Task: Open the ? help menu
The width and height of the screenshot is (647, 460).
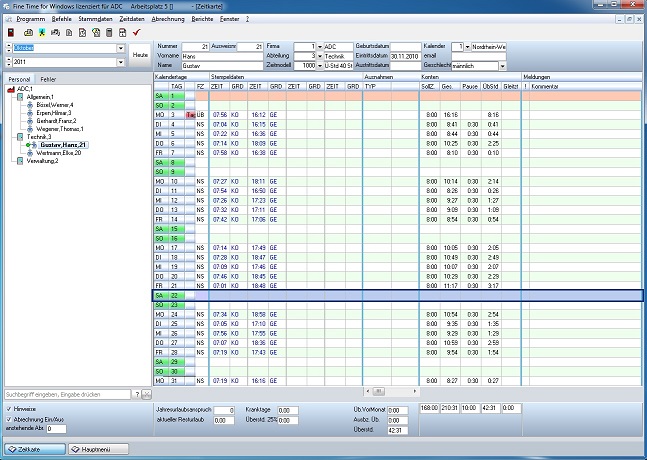Action: tap(247, 19)
